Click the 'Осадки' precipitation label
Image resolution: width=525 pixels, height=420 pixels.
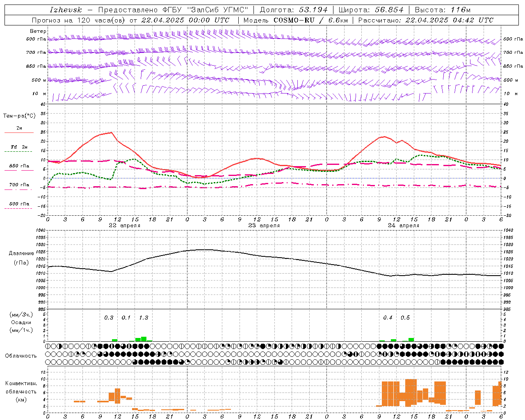coord(21,322)
